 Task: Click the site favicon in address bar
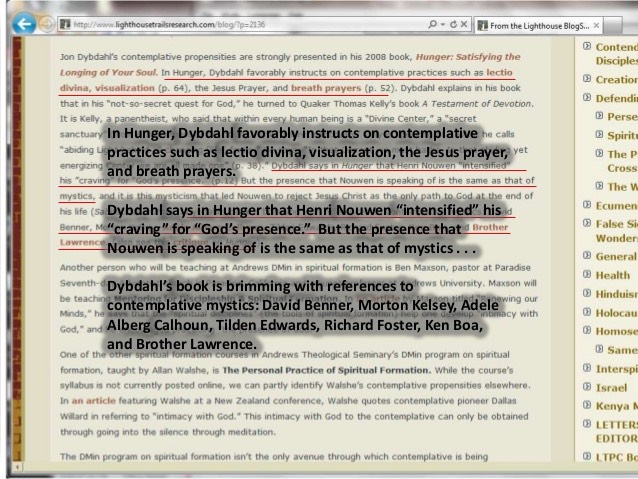(x=65, y=24)
